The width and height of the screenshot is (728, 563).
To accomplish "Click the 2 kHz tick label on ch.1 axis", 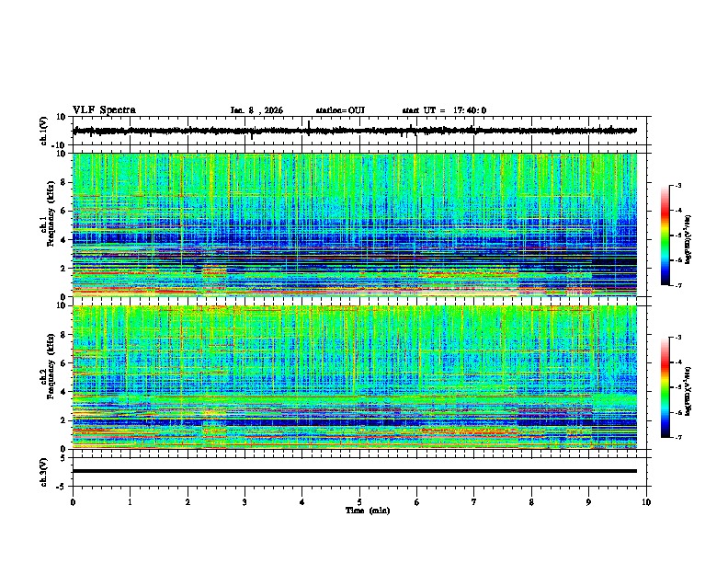I will 63,269.
